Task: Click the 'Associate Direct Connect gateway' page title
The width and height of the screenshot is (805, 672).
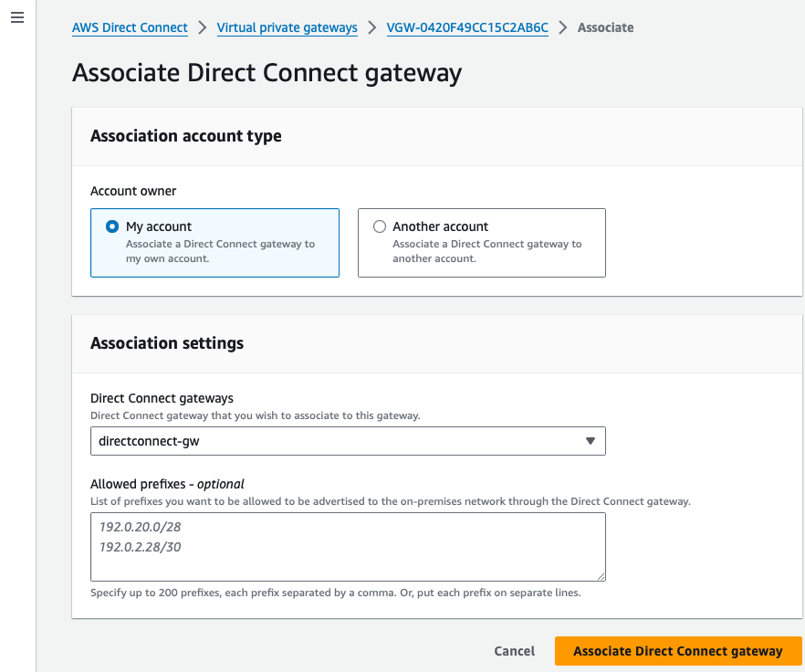Action: click(x=267, y=72)
